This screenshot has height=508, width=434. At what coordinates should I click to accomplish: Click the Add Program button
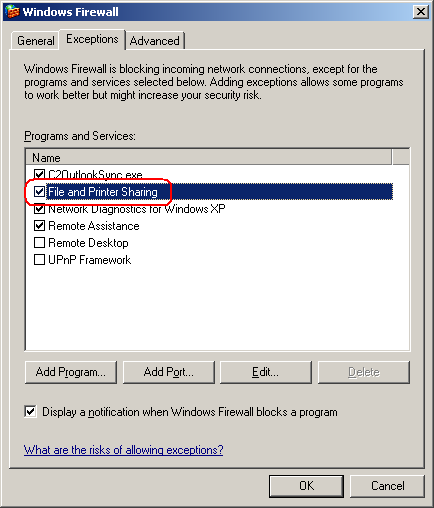coord(71,372)
